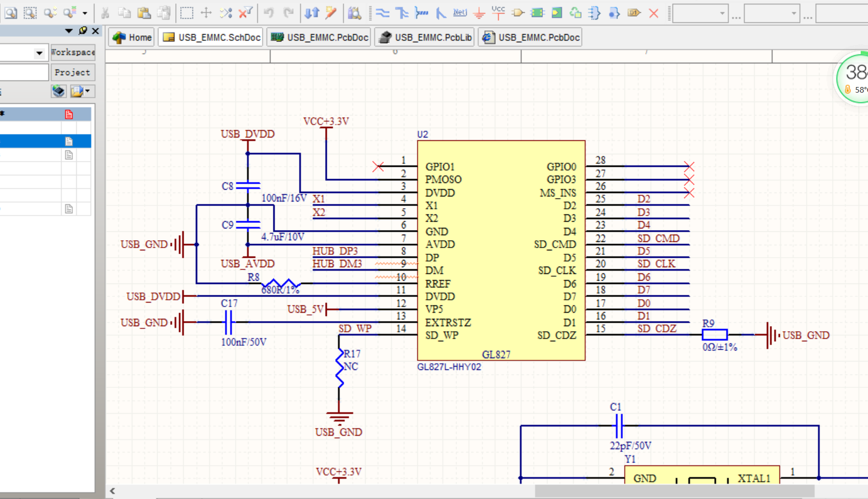868x499 pixels.
Task: Select the Place Net Label tool
Action: click(x=460, y=12)
